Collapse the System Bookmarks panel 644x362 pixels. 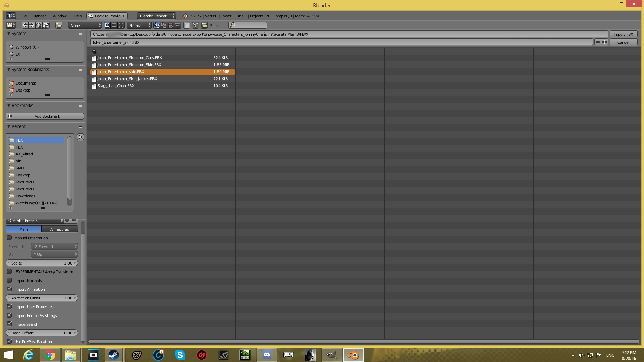coord(9,70)
